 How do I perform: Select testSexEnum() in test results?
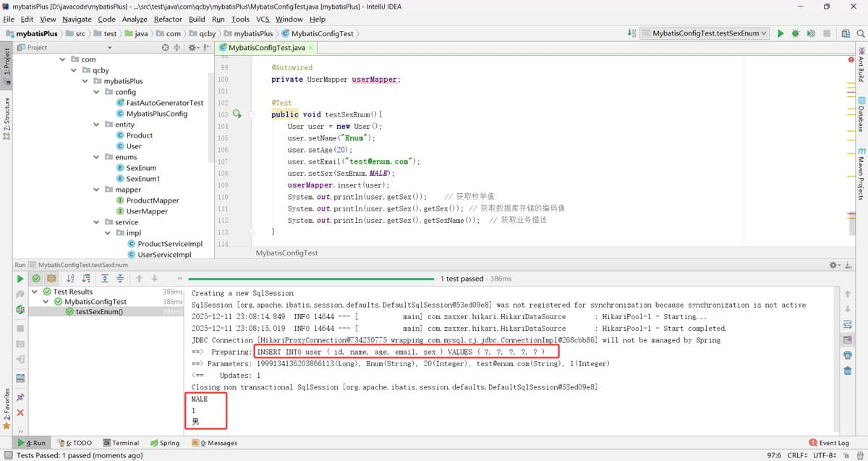pyautogui.click(x=99, y=312)
